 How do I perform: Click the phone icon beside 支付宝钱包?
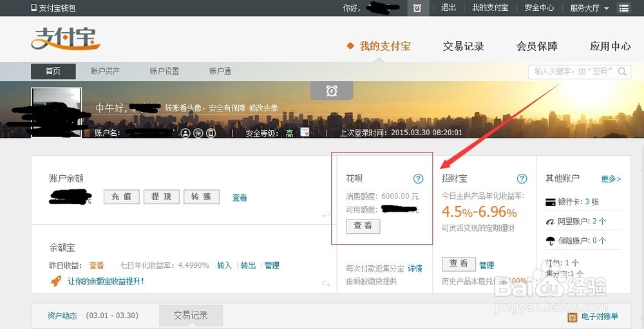(x=33, y=8)
